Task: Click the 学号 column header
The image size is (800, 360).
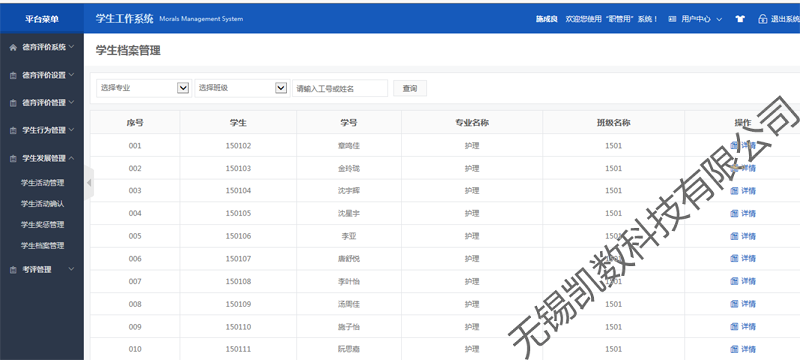Action: tap(349, 123)
